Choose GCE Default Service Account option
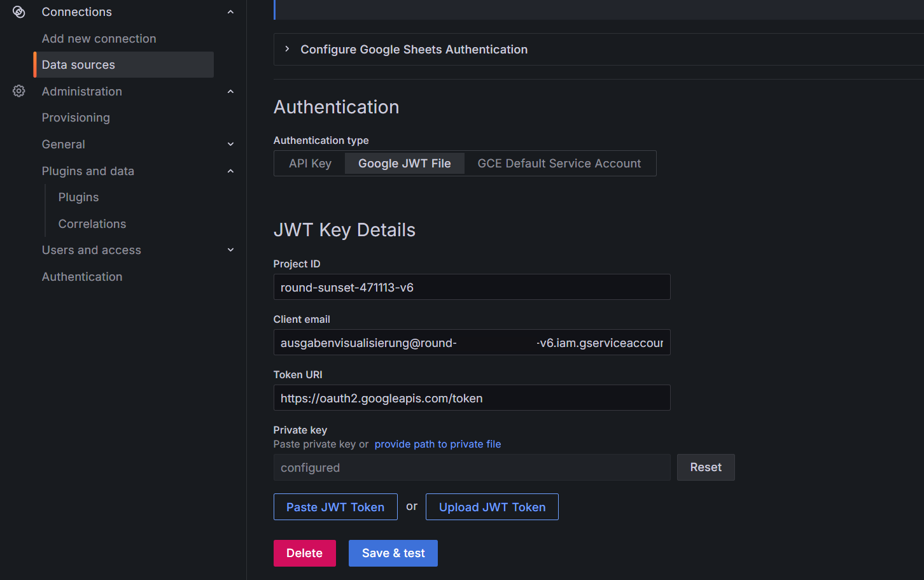924x580 pixels. point(559,164)
